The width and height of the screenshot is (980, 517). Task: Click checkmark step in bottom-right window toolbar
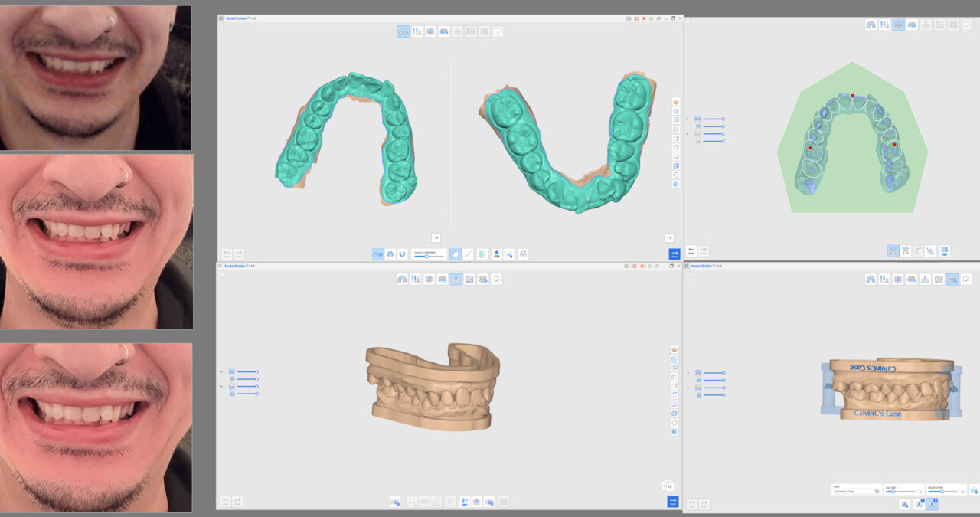point(966,280)
